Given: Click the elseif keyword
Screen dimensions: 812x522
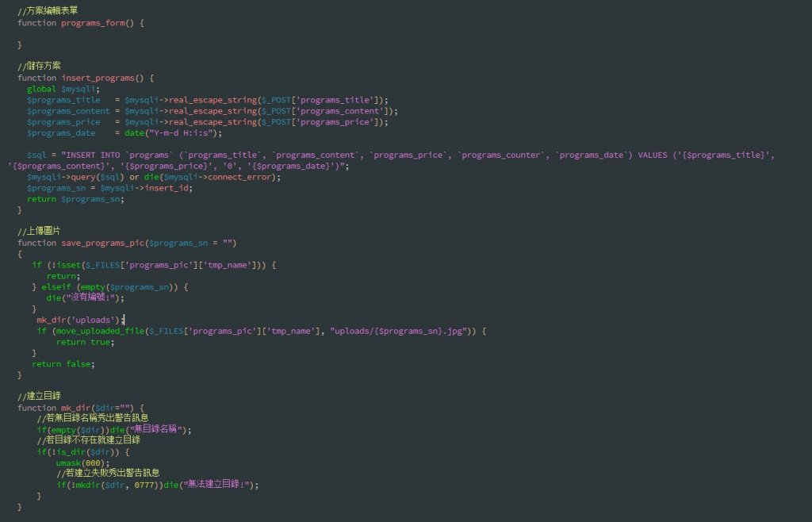Looking at the screenshot, I should coord(56,287).
